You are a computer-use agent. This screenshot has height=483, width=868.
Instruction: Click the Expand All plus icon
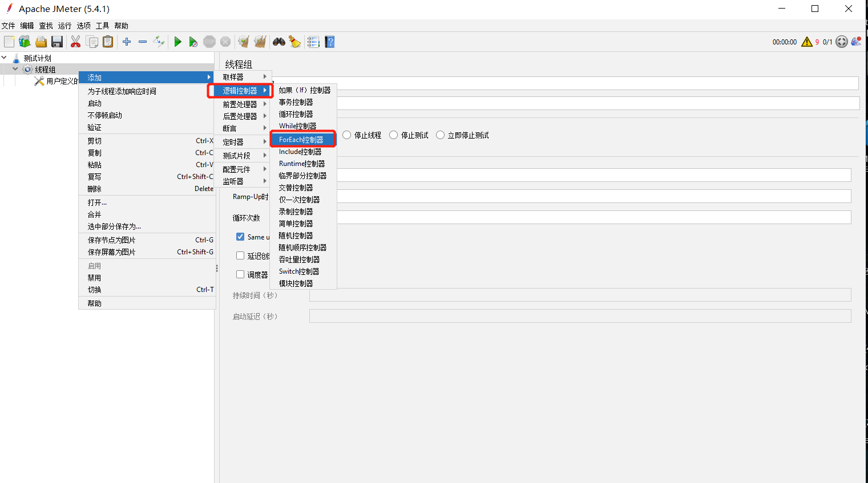127,42
